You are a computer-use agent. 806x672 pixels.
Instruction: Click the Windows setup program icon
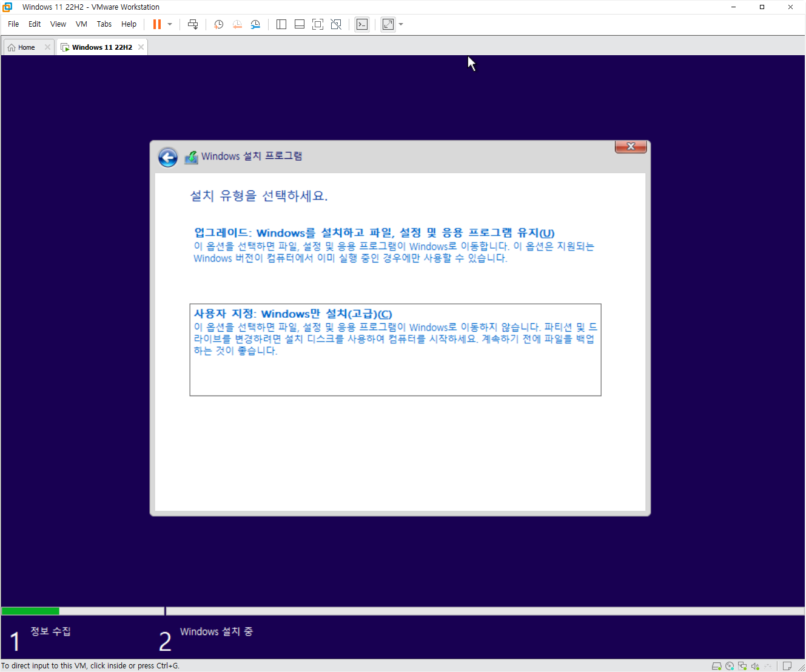tap(191, 157)
